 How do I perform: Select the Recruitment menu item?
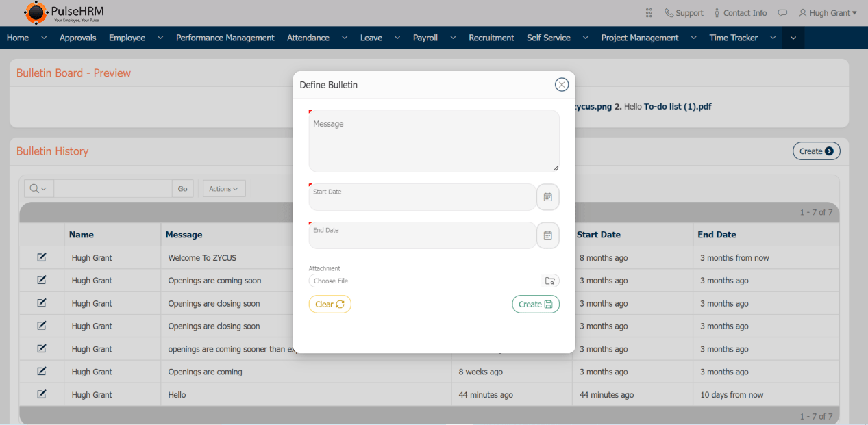point(491,38)
